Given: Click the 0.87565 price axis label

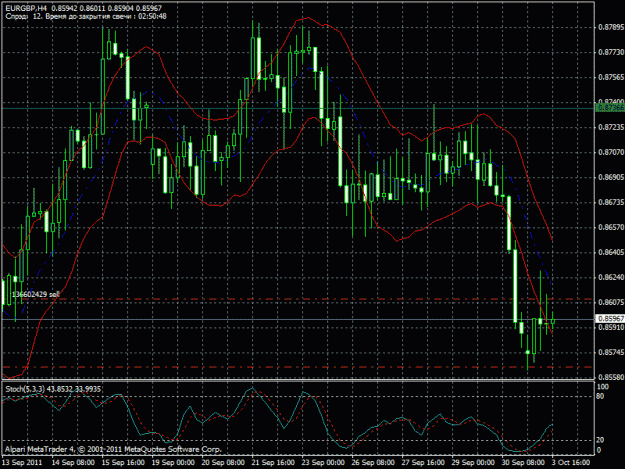Looking at the screenshot, I should (x=611, y=77).
